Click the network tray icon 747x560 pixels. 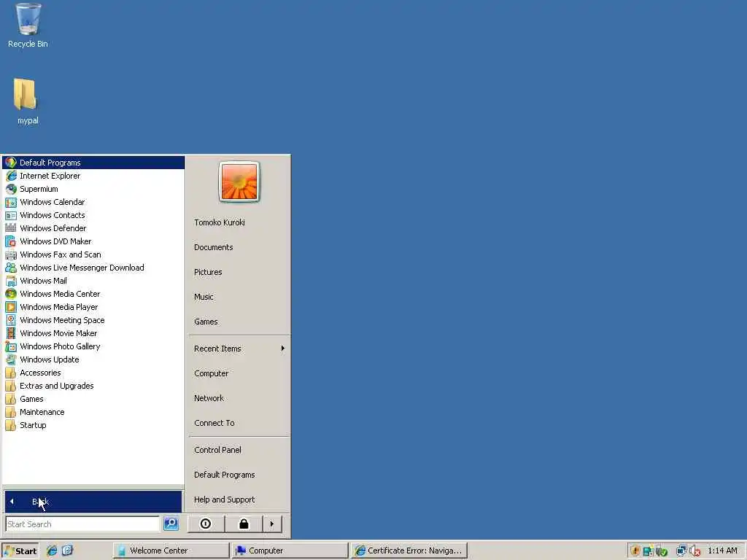pyautogui.click(x=681, y=551)
